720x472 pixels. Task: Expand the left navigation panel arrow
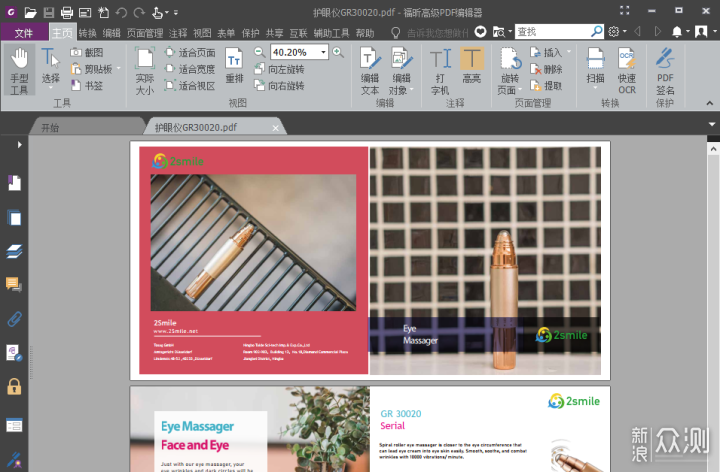click(x=19, y=145)
